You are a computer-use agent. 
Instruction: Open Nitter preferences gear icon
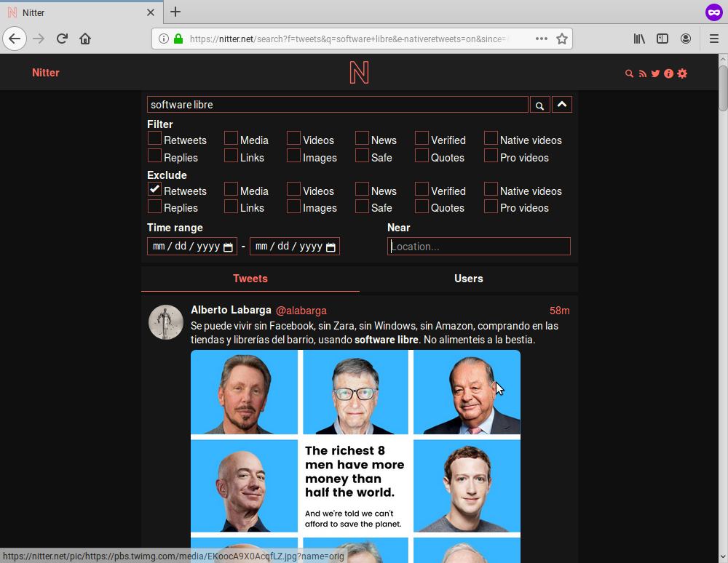click(x=682, y=73)
